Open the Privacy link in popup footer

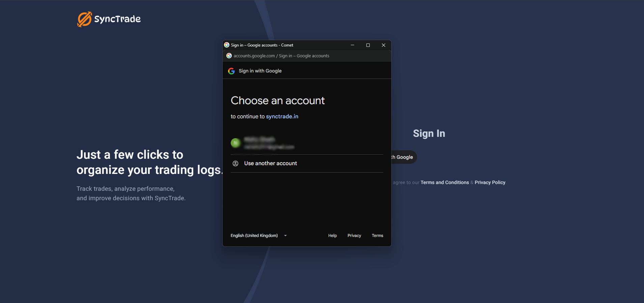354,236
